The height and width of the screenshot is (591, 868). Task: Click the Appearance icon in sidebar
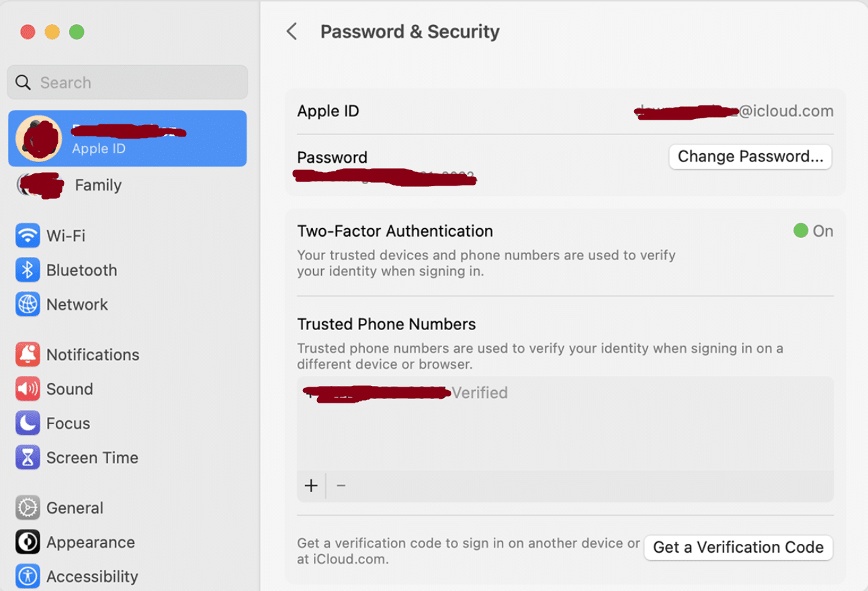pos(28,542)
